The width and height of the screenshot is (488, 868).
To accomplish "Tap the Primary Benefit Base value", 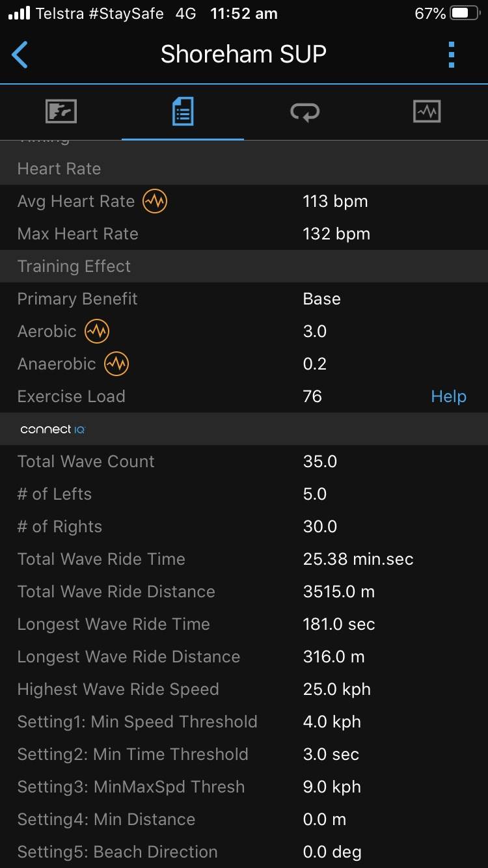I will pos(321,299).
